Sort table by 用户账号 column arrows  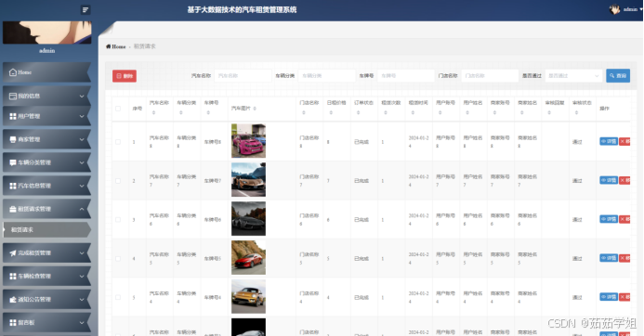440,112
